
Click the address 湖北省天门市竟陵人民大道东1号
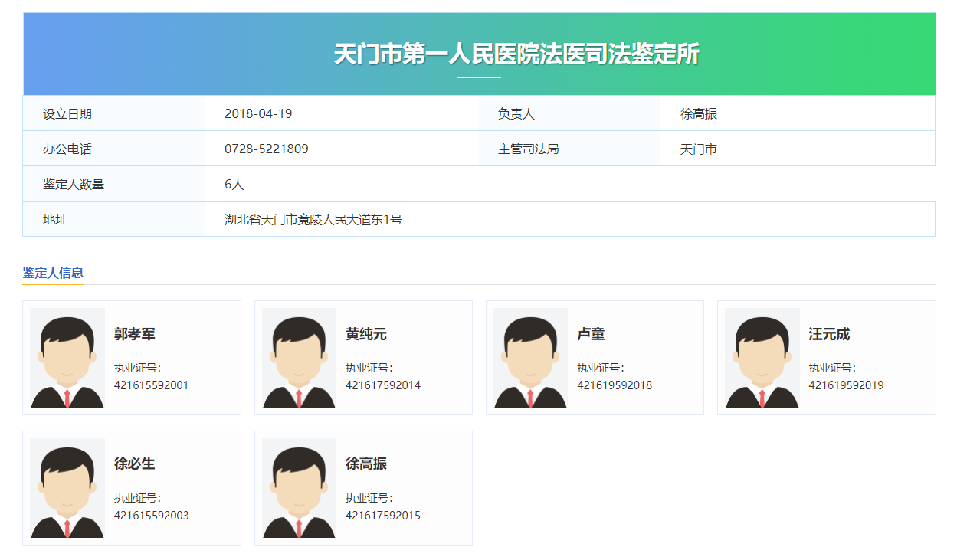tap(313, 219)
